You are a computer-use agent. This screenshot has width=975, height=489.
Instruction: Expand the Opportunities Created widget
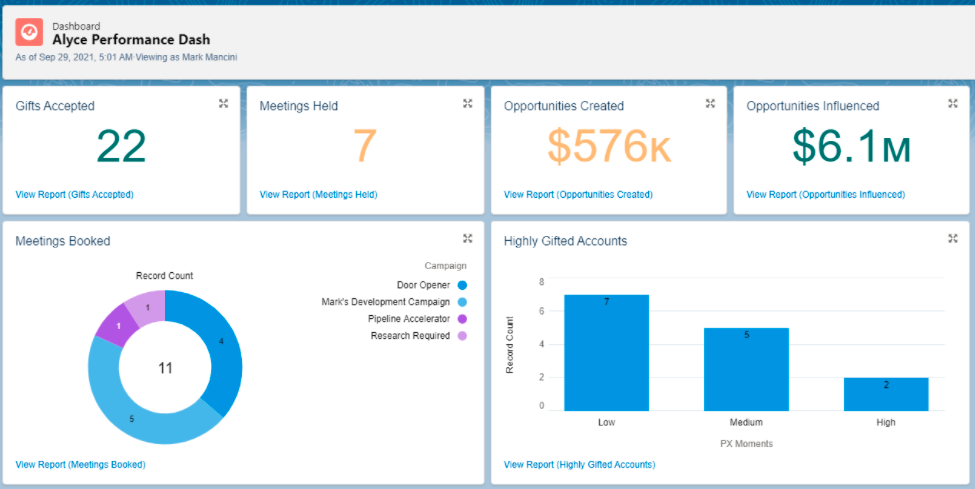tap(710, 104)
